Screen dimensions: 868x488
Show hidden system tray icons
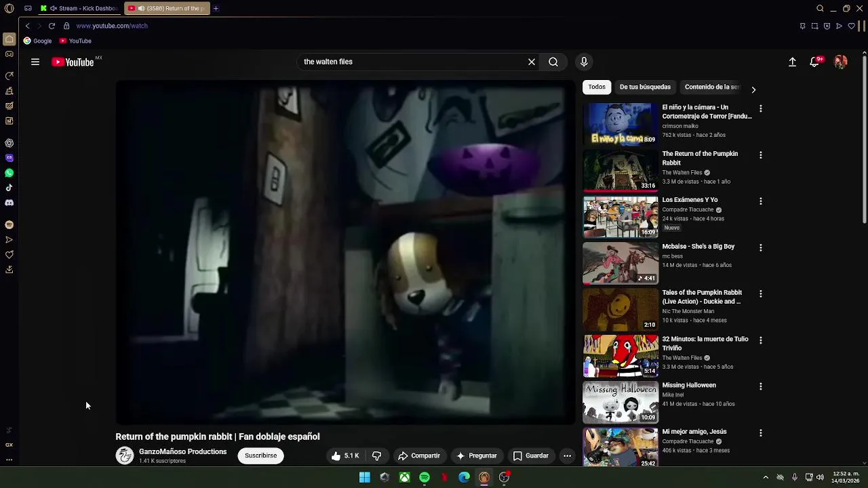pyautogui.click(x=766, y=477)
